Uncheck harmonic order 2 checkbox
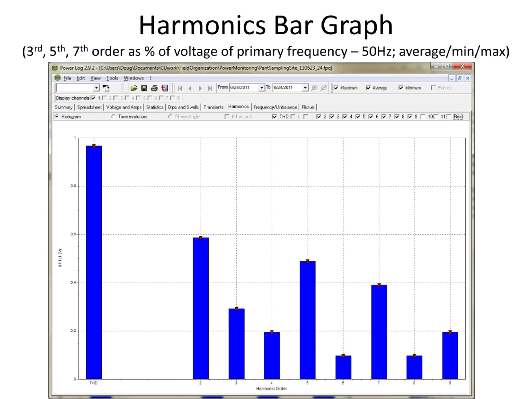This screenshot has width=532, height=399. (319, 117)
